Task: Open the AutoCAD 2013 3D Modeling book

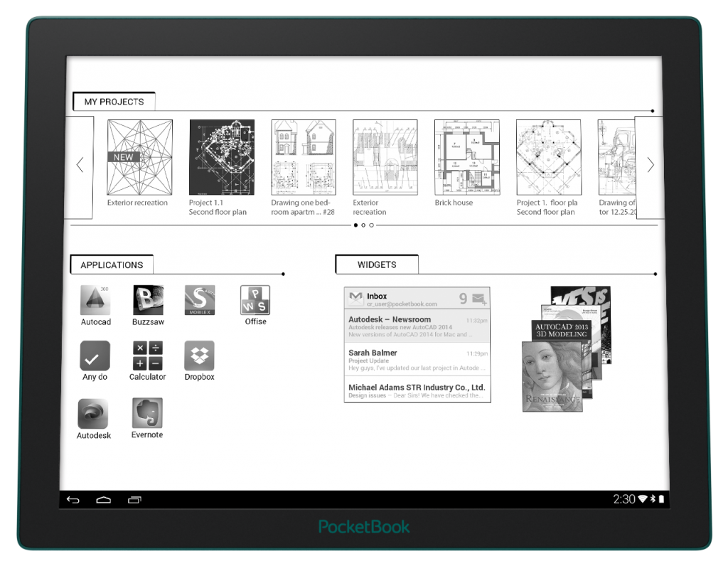Action: click(x=562, y=330)
